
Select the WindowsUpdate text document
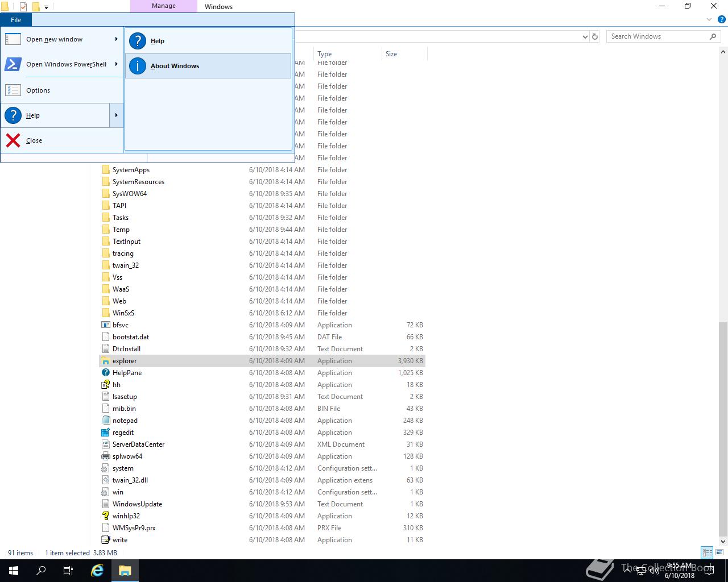point(137,504)
